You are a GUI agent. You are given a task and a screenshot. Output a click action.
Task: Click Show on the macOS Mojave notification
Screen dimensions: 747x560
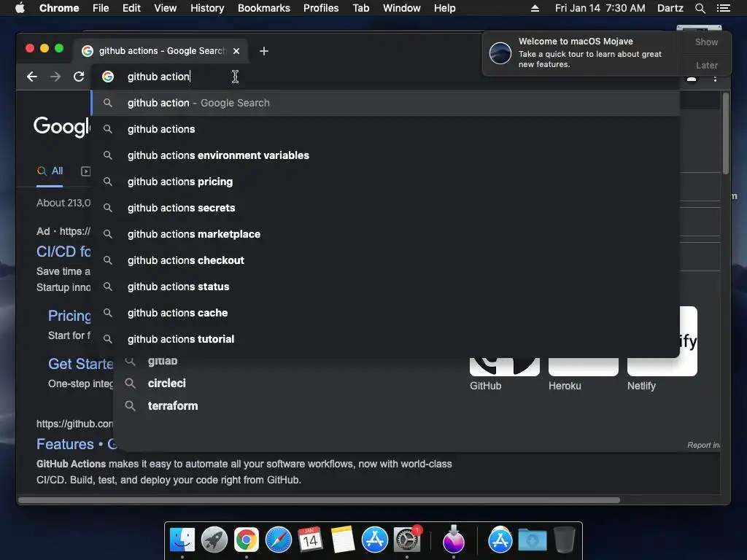(x=706, y=42)
